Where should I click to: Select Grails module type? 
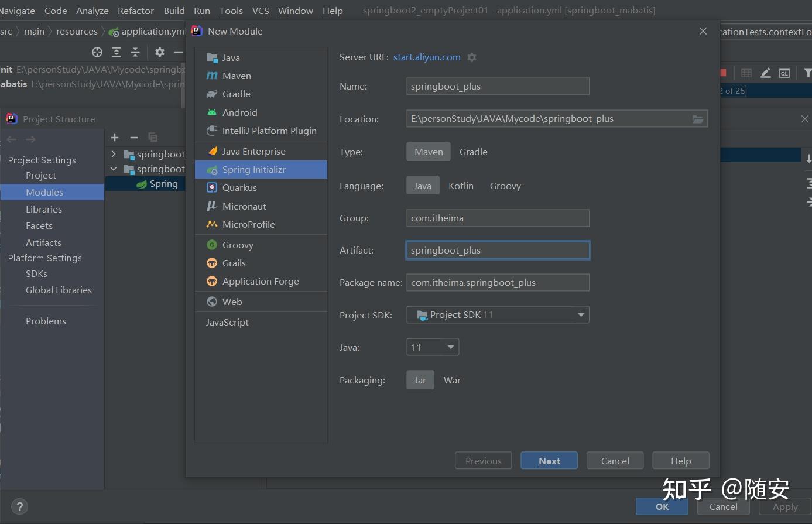261,263
